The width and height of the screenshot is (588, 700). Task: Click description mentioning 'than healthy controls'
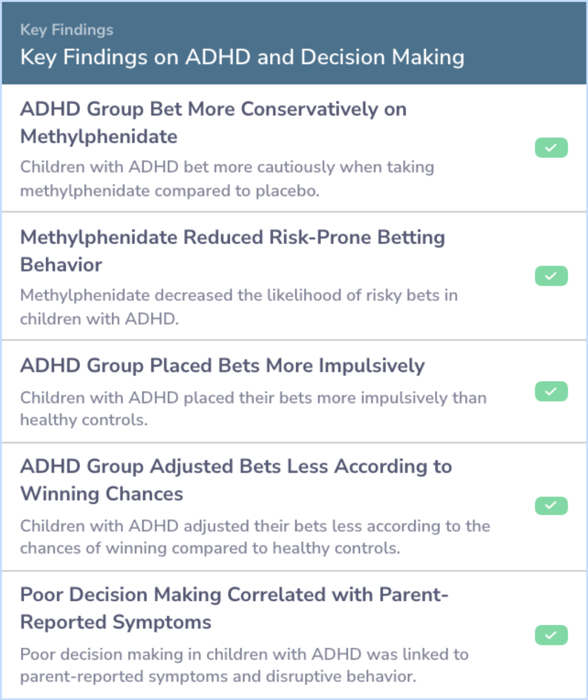click(253, 409)
